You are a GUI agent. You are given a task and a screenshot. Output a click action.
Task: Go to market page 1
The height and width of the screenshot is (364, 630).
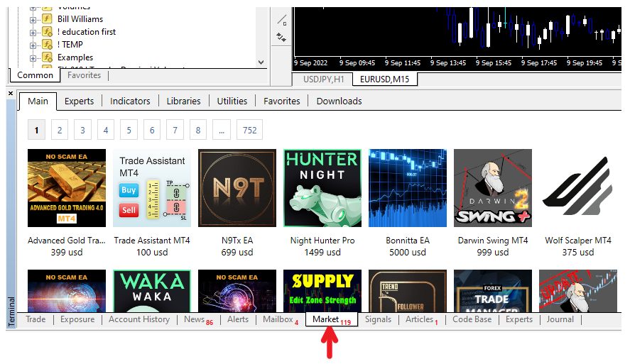pyautogui.click(x=36, y=130)
